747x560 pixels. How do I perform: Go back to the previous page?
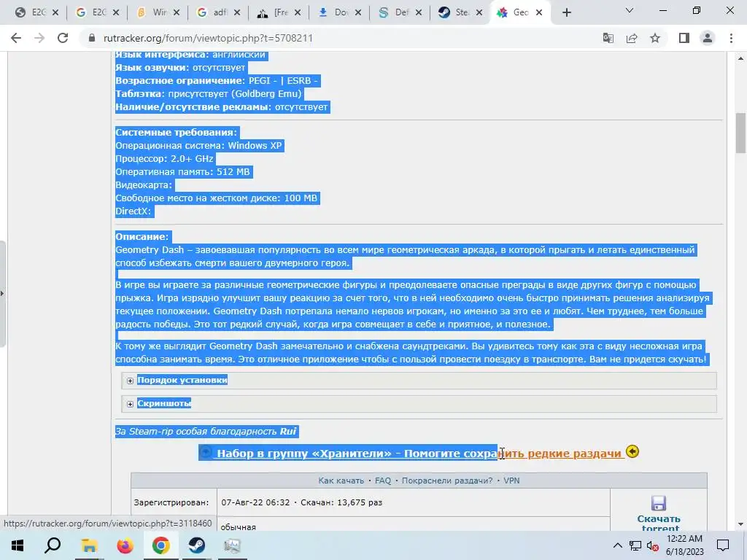pos(16,38)
